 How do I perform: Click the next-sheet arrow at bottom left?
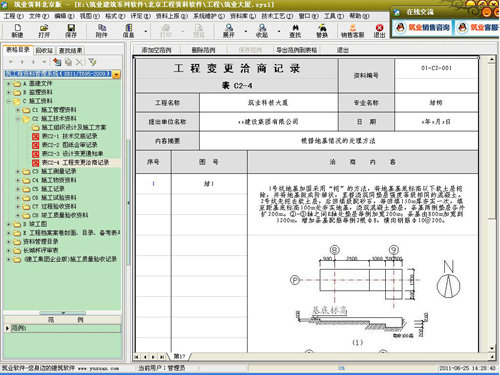click(153, 357)
